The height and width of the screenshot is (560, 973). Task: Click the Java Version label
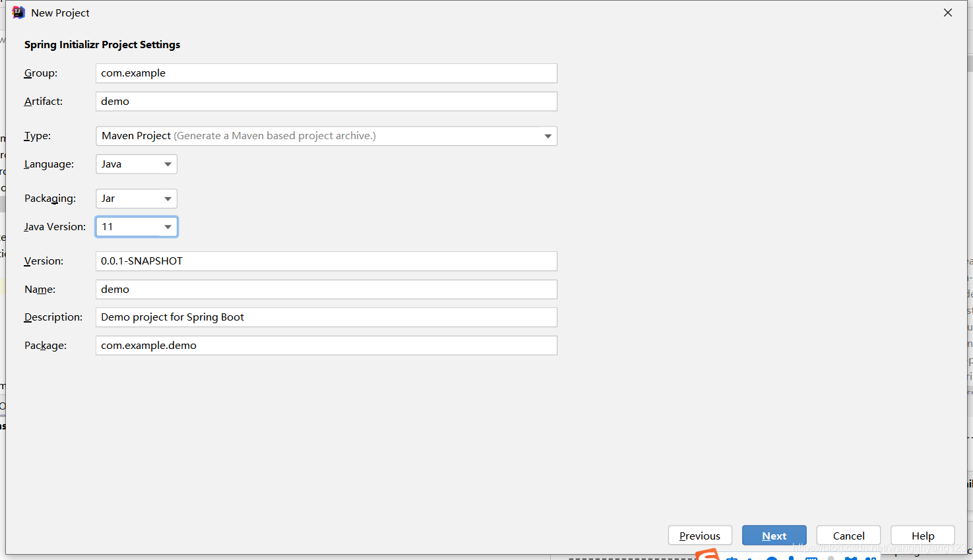pyautogui.click(x=55, y=227)
